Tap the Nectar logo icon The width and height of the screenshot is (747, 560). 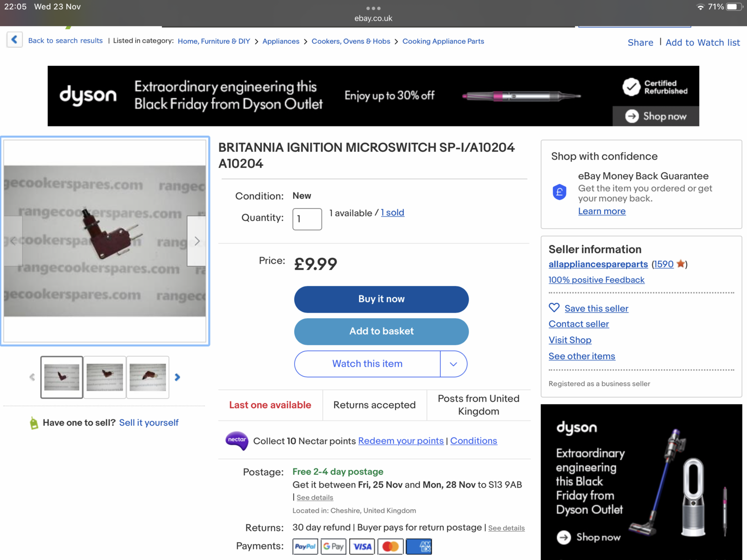click(x=237, y=441)
